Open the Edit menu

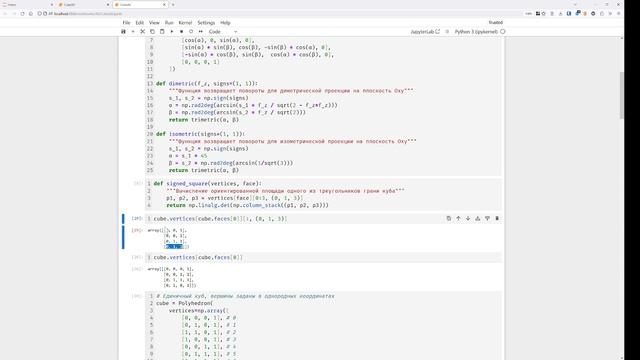point(140,23)
